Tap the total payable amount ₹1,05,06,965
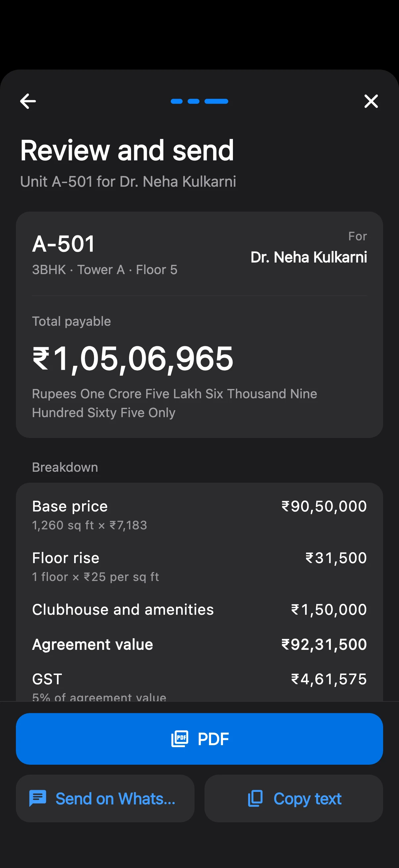 [x=133, y=359]
